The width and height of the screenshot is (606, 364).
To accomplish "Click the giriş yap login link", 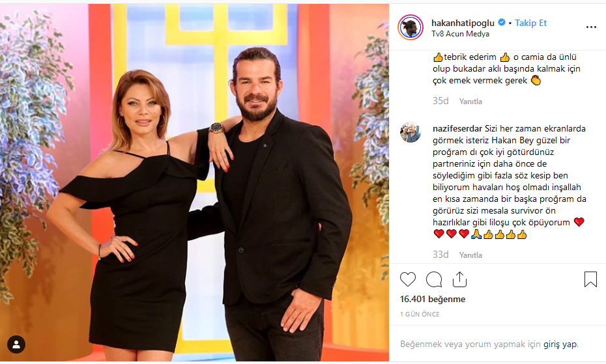I will point(560,344).
